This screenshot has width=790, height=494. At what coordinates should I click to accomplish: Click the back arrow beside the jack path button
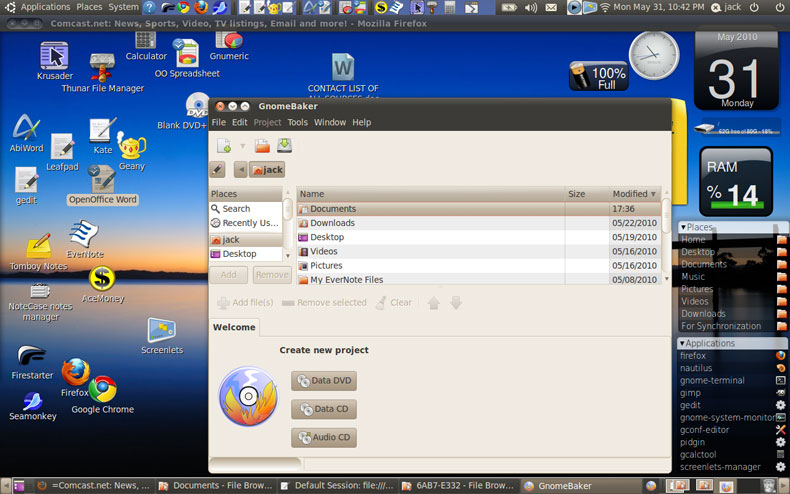pos(241,170)
